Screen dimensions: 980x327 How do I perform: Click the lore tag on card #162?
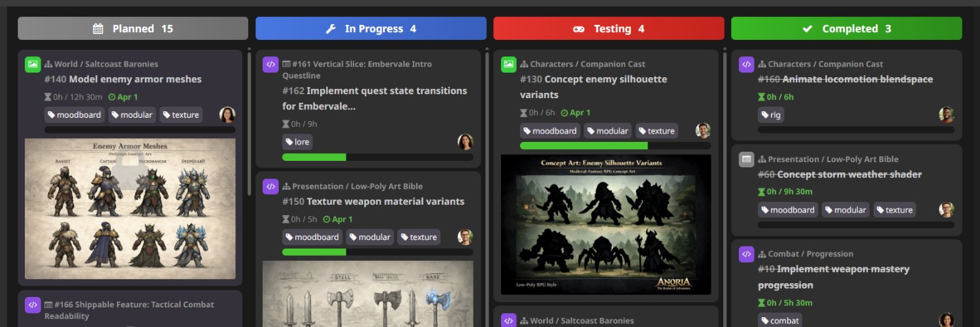pos(297,142)
